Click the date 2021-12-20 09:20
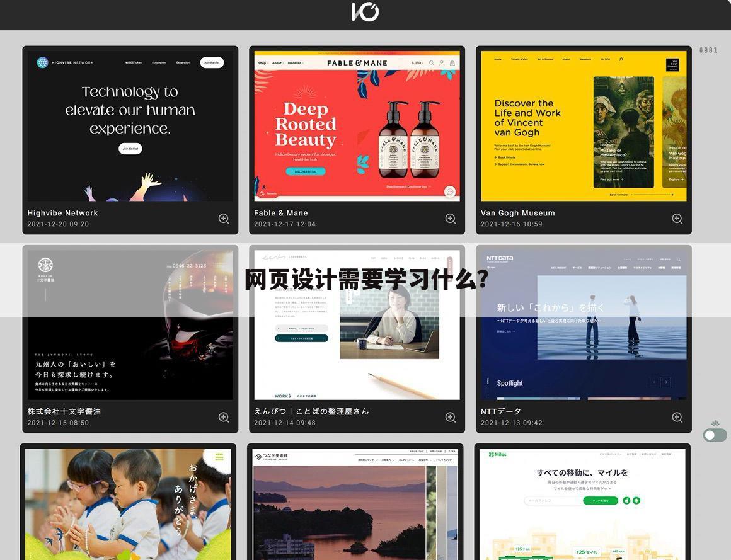 (58, 224)
